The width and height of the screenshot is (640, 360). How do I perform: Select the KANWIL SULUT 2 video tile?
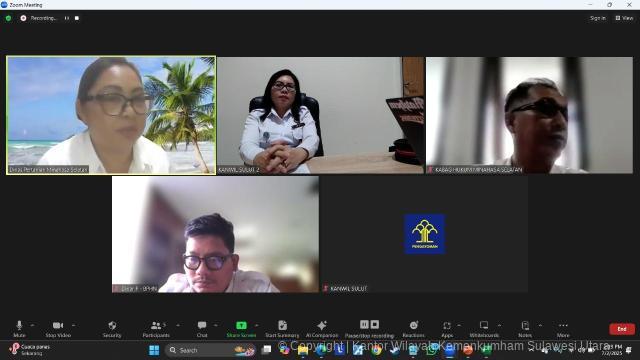coord(320,115)
